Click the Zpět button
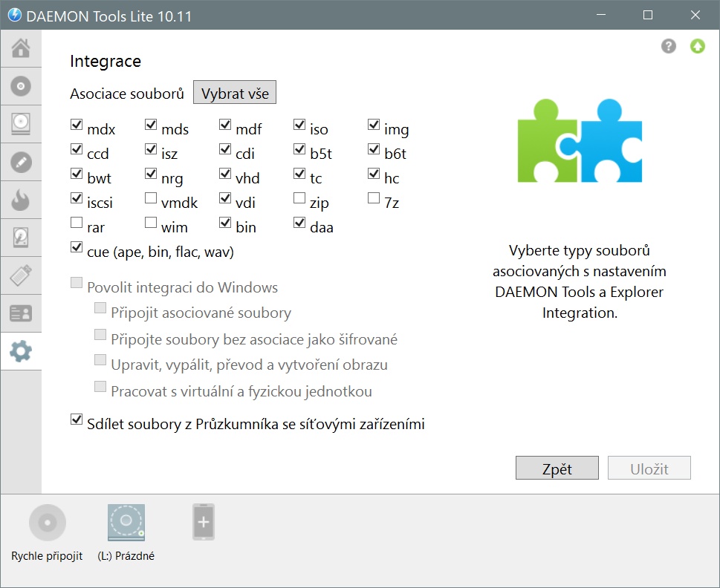The width and height of the screenshot is (720, 588). coord(557,468)
